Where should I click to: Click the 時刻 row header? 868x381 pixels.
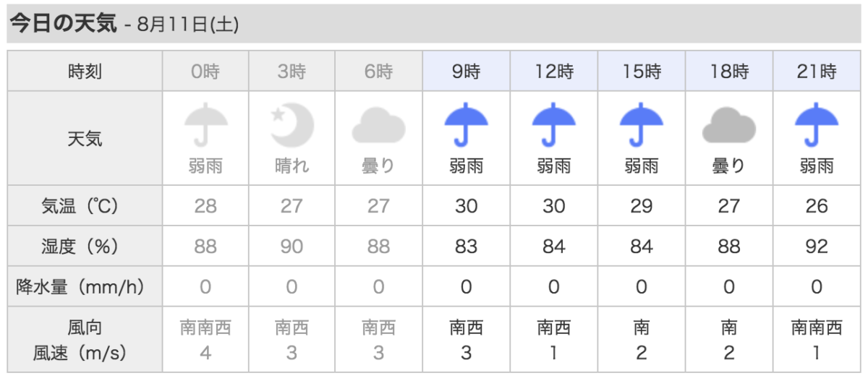(85, 71)
